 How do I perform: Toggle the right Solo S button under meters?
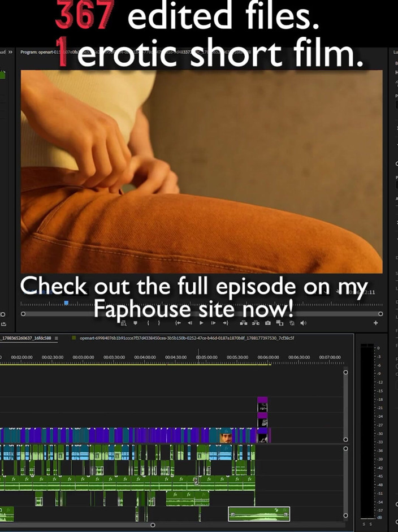[370, 524]
